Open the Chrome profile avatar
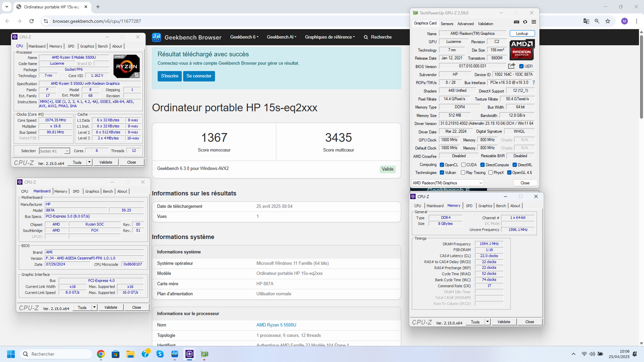 pyautogui.click(x=625, y=21)
